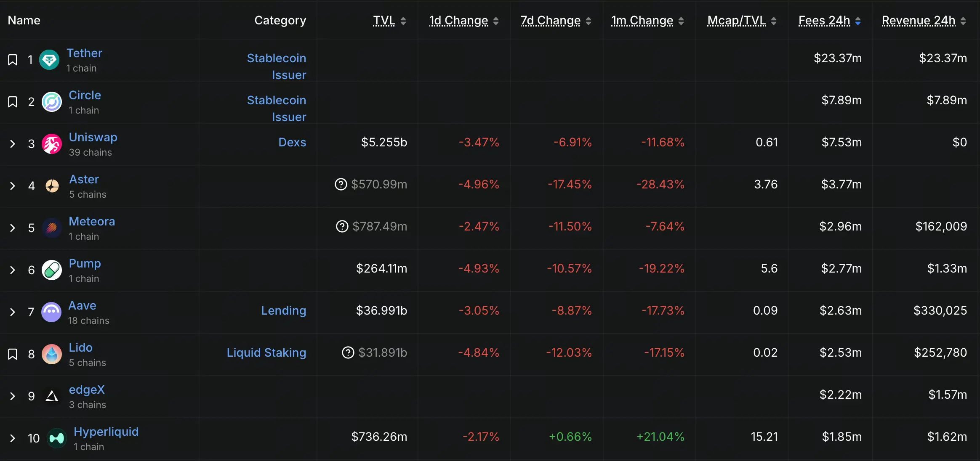The height and width of the screenshot is (461, 980).
Task: Click the Uniswap unicorn logo
Action: point(52,144)
